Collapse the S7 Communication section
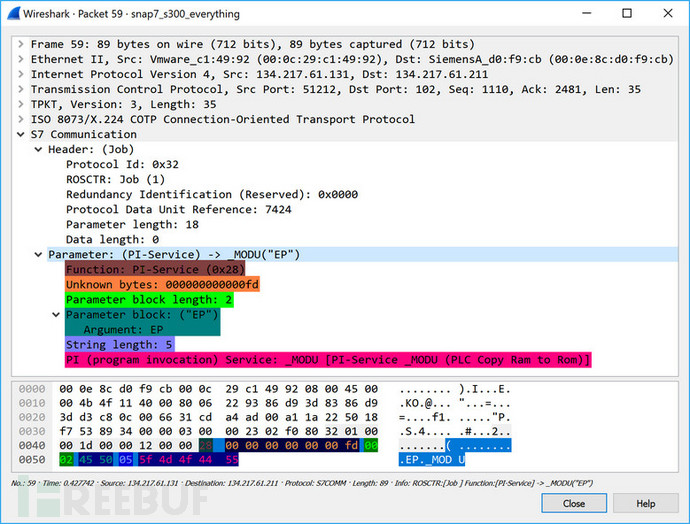The image size is (690, 524). [x=22, y=134]
